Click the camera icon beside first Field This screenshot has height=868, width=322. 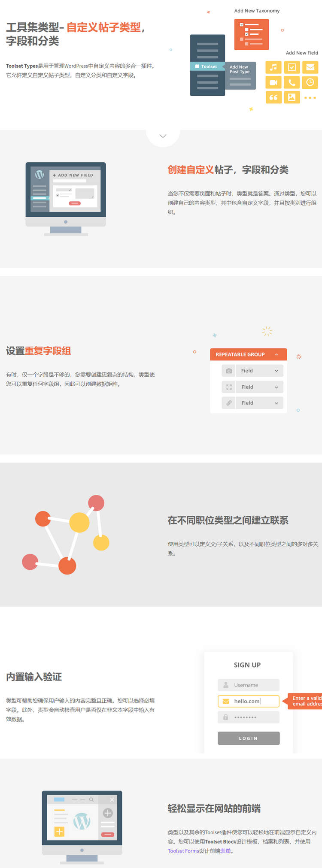pos(229,371)
